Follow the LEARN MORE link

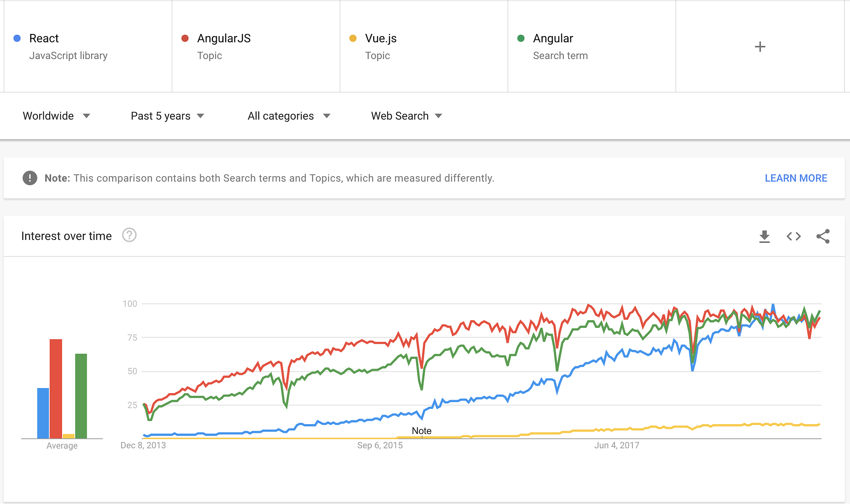pyautogui.click(x=796, y=178)
